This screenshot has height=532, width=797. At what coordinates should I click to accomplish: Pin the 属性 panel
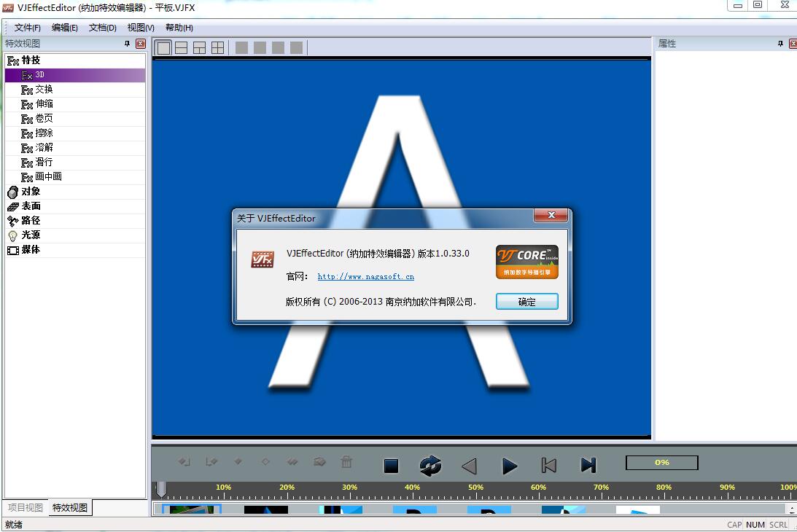780,44
